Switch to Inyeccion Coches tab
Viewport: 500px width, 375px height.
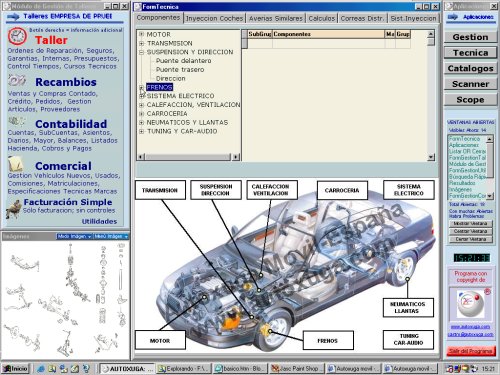point(214,19)
